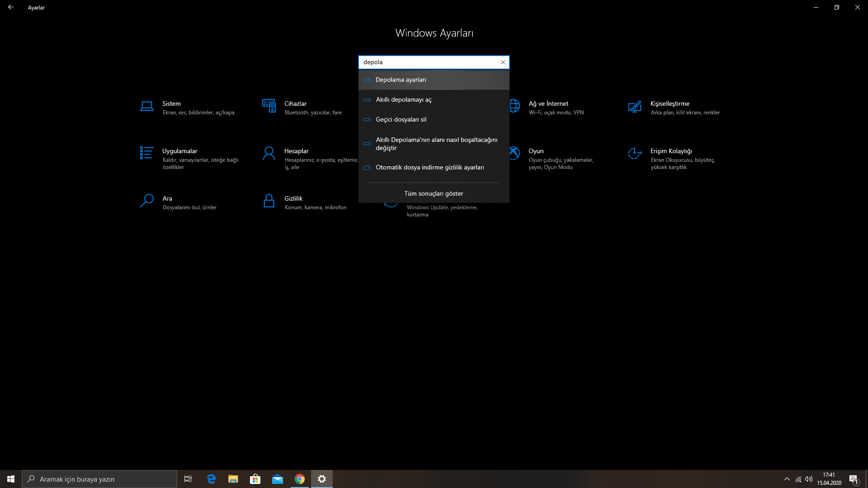
Task: Open Chrome from the taskbar
Action: pos(299,479)
